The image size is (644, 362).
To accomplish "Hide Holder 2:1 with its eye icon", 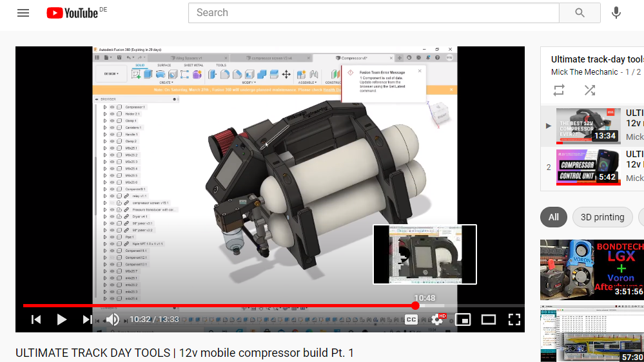I will [112, 114].
